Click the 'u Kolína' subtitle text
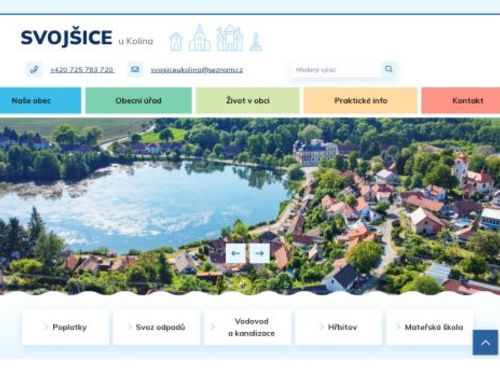This screenshot has width=500, height=375. [136, 41]
